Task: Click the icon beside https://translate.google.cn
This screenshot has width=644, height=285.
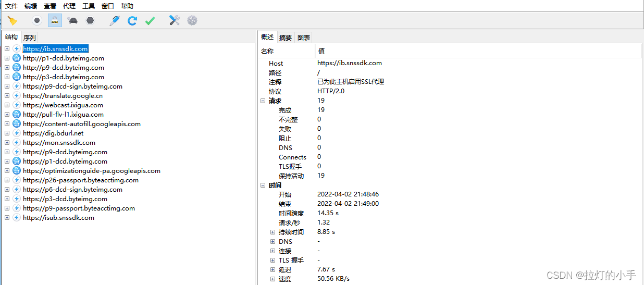Action: tap(16, 95)
